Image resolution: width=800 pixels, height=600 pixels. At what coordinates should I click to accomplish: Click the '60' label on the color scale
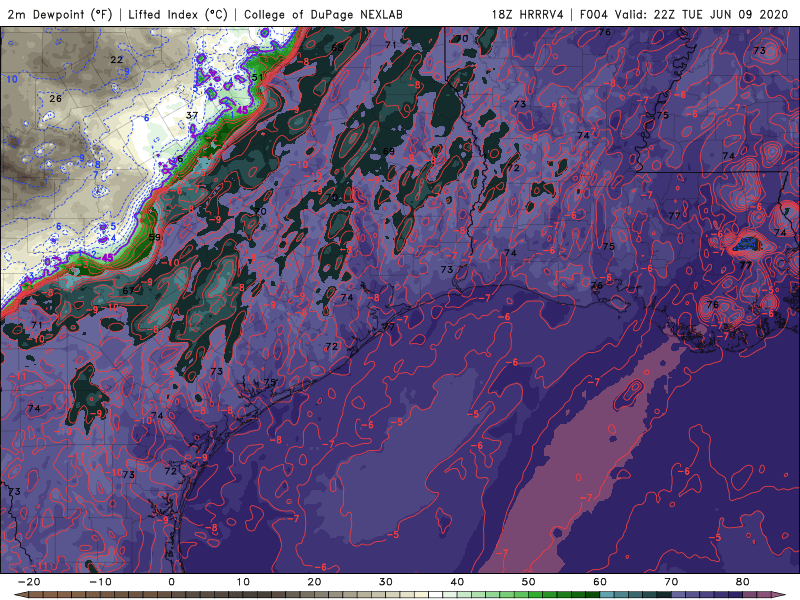(x=600, y=582)
